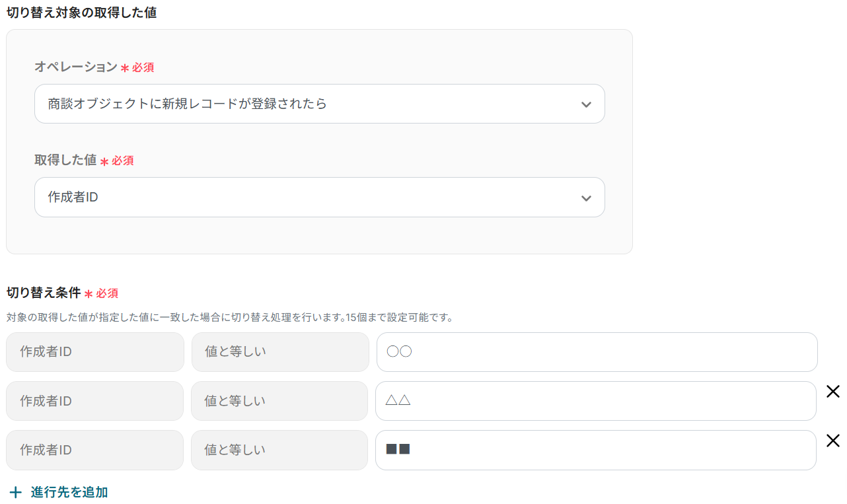Click the オペレーション dropdown chevron arrow
847x504 pixels.
coord(585,104)
